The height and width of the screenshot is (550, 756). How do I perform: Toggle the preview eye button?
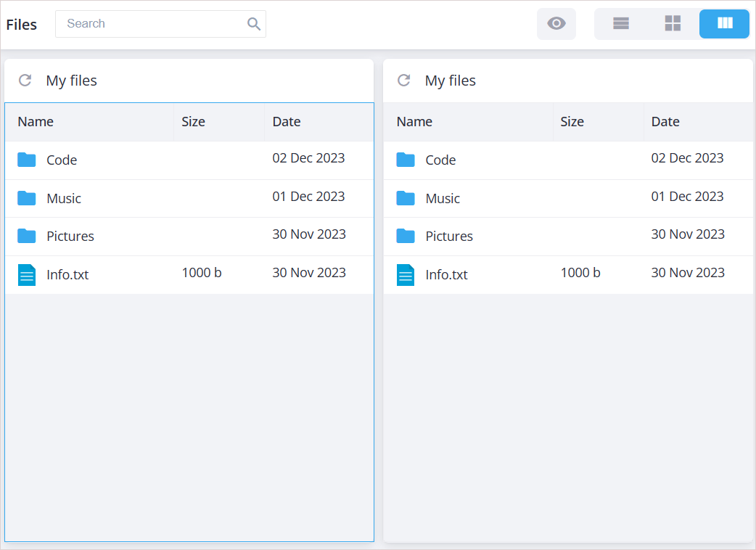[x=556, y=24]
